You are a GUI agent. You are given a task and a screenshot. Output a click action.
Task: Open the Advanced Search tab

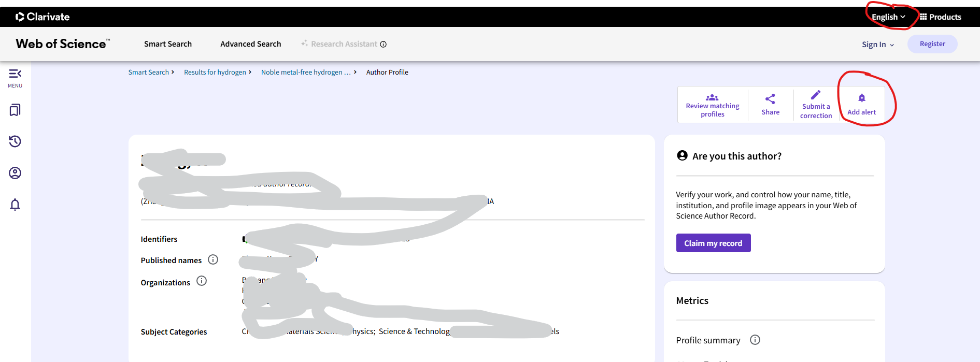pyautogui.click(x=251, y=44)
